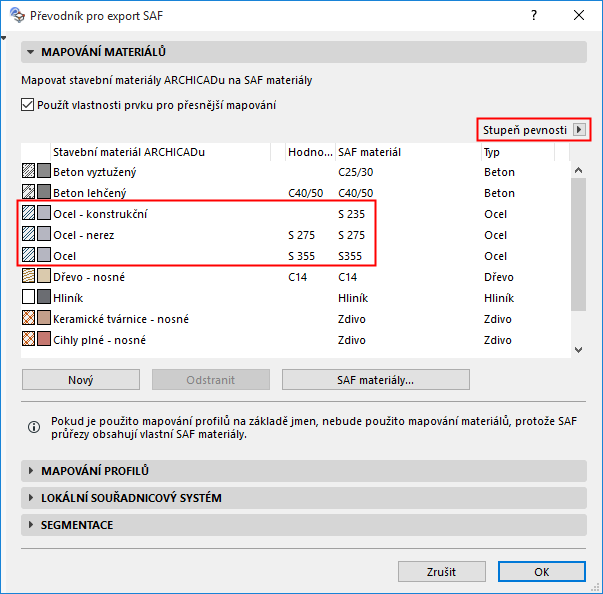Click the Dřevo type cell
The height and width of the screenshot is (594, 603).
point(498,277)
